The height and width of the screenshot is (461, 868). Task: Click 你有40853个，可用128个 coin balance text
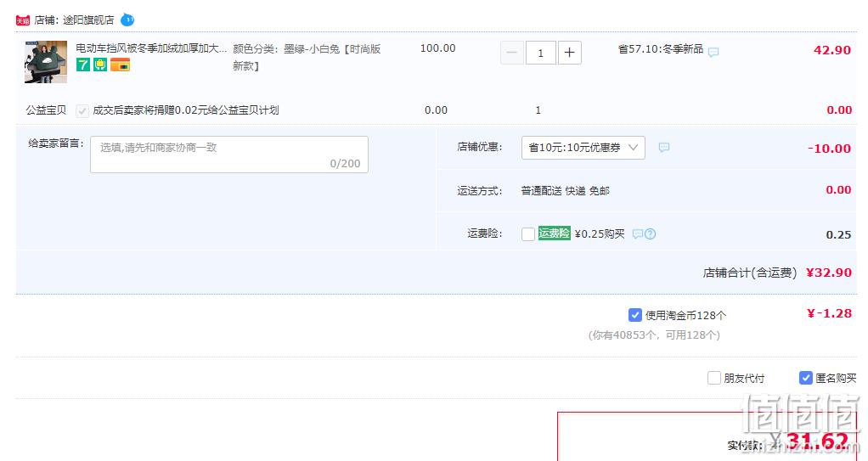pos(654,335)
